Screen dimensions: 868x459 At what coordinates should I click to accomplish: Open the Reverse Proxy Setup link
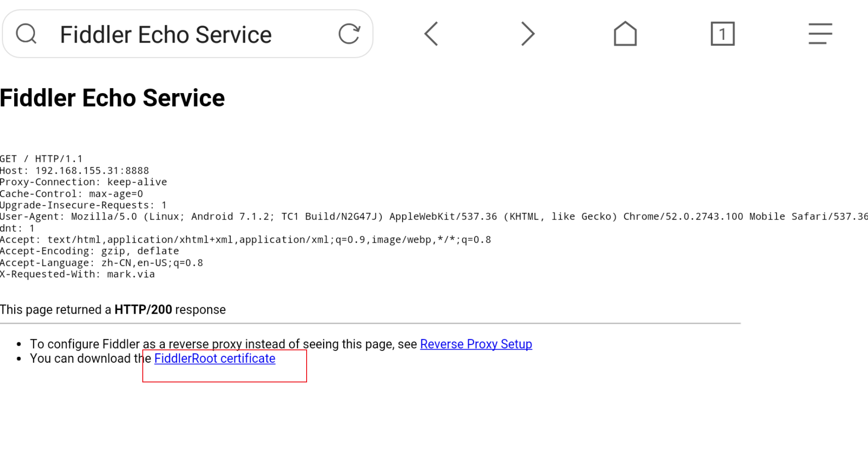pyautogui.click(x=476, y=344)
